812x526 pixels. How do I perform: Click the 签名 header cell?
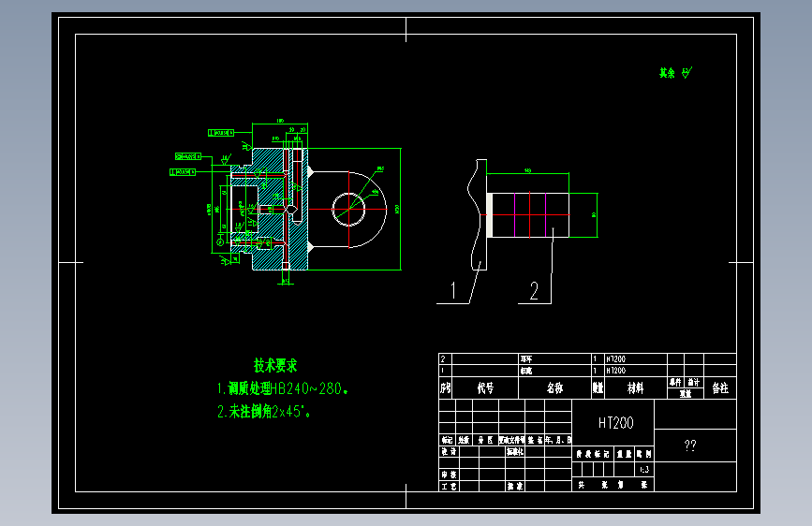coord(535,440)
